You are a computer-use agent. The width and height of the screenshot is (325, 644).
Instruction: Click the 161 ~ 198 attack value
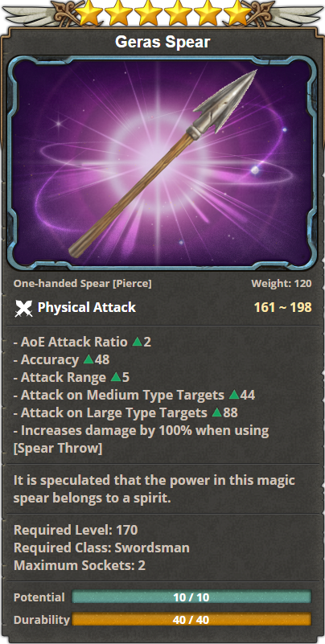click(x=282, y=307)
